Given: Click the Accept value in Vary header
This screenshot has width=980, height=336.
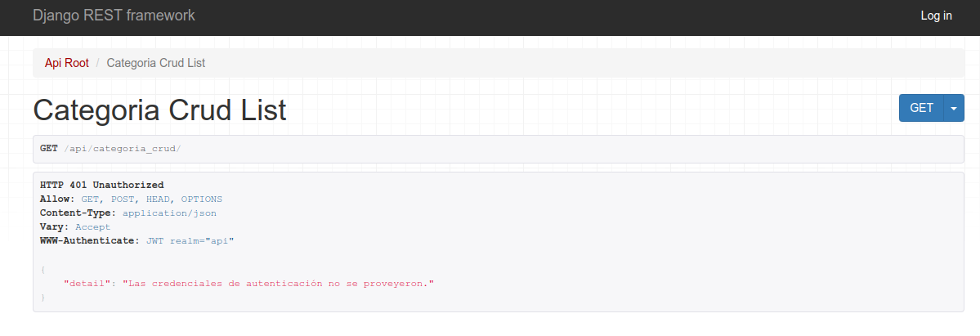Looking at the screenshot, I should click(x=92, y=226).
